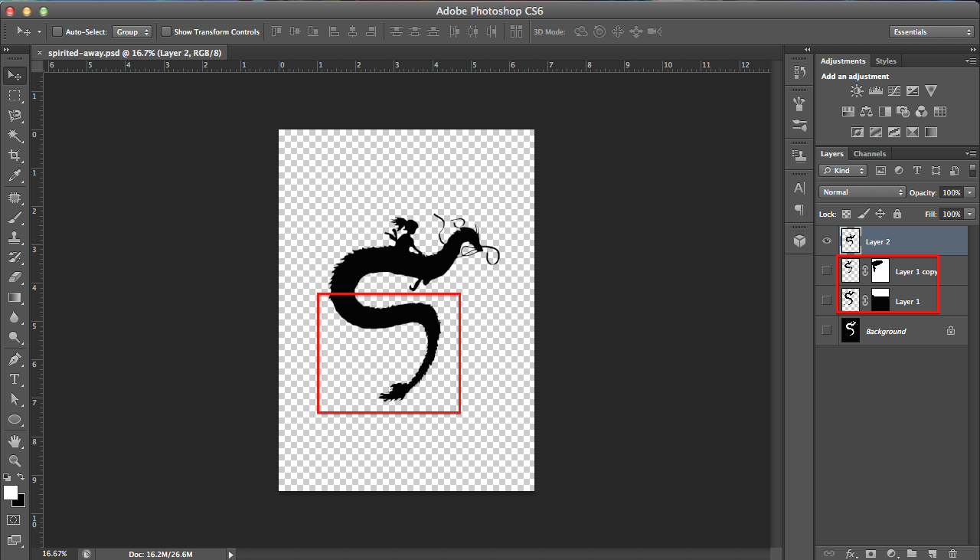
Task: Select the Brush tool
Action: point(15,218)
